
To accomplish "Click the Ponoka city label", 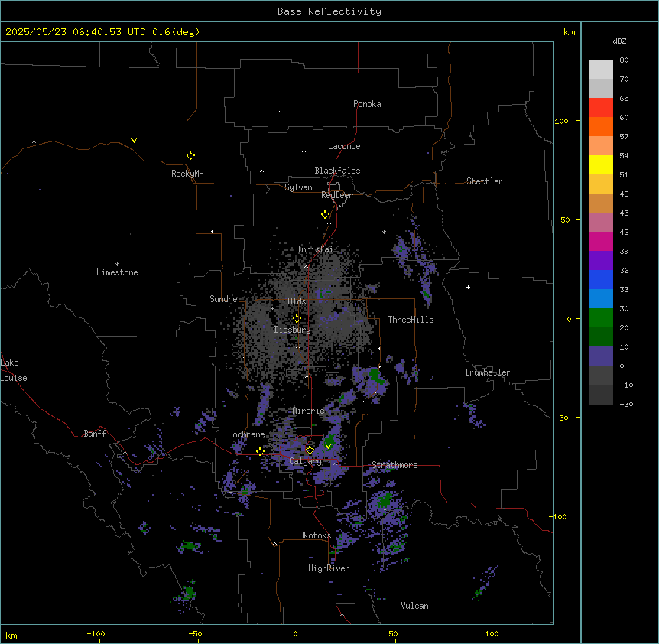I will (367, 104).
